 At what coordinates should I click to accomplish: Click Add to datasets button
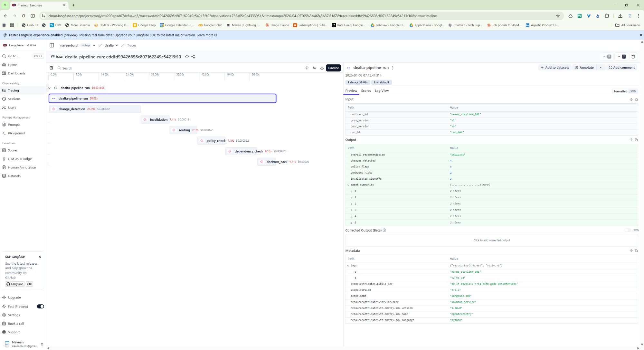click(554, 68)
